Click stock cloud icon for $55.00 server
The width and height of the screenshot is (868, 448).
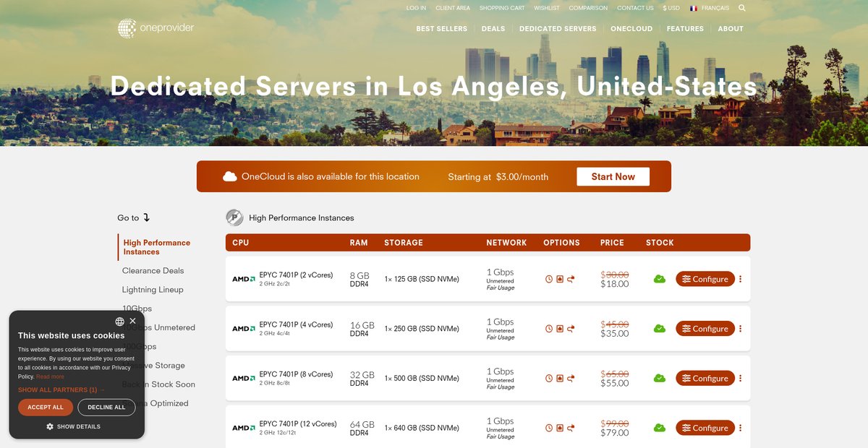[x=660, y=378]
